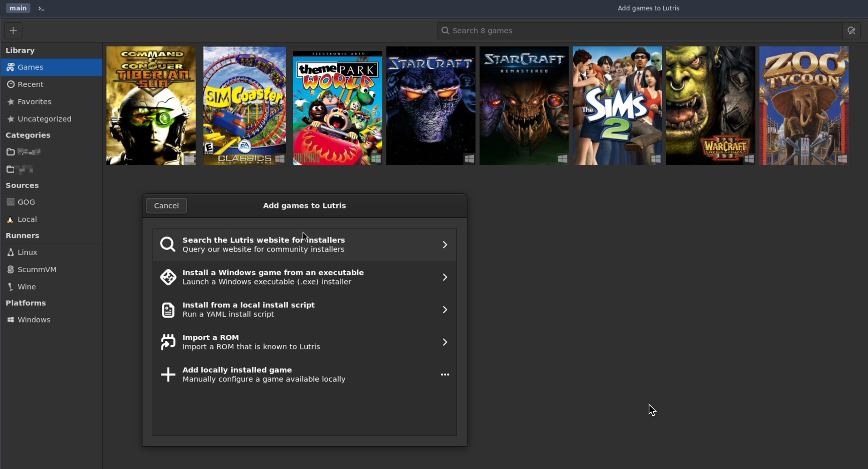Open the Recent list
The height and width of the screenshot is (469, 868).
[51, 84]
